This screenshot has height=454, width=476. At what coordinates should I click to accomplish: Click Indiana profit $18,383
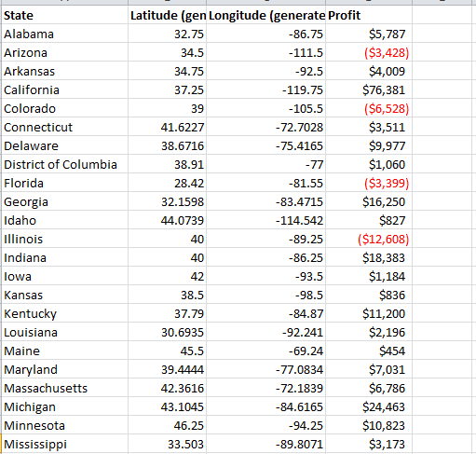(369, 257)
